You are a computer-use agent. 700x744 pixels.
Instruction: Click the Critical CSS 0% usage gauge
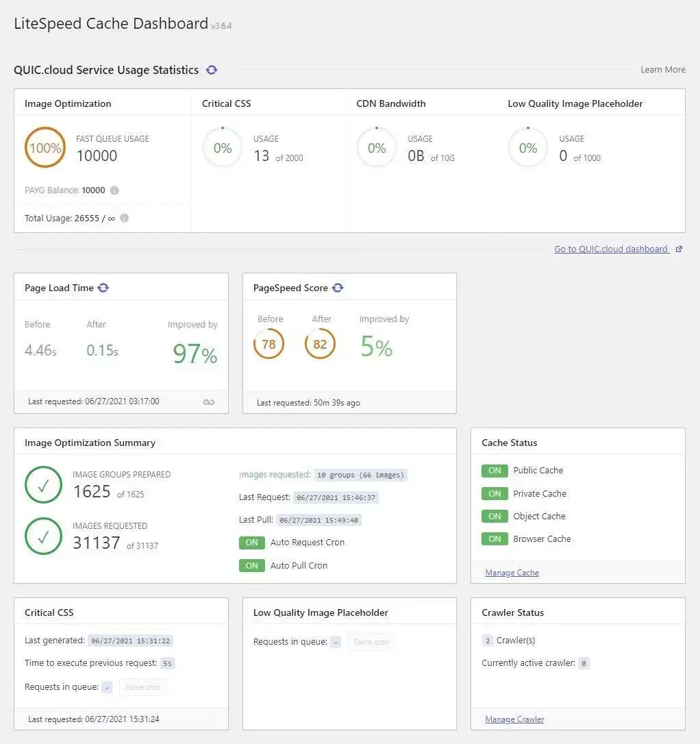pyautogui.click(x=223, y=147)
